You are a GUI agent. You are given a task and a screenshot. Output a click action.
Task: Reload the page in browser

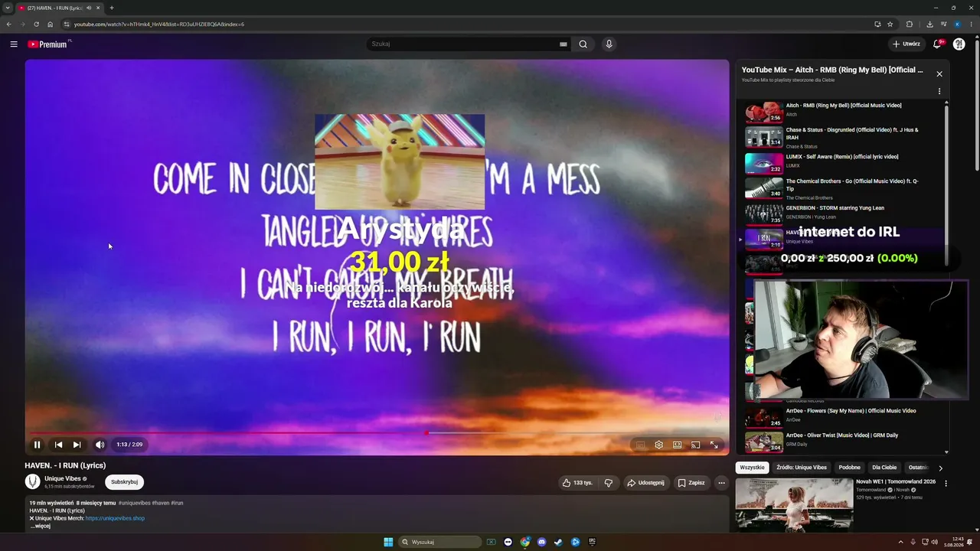tap(36, 24)
